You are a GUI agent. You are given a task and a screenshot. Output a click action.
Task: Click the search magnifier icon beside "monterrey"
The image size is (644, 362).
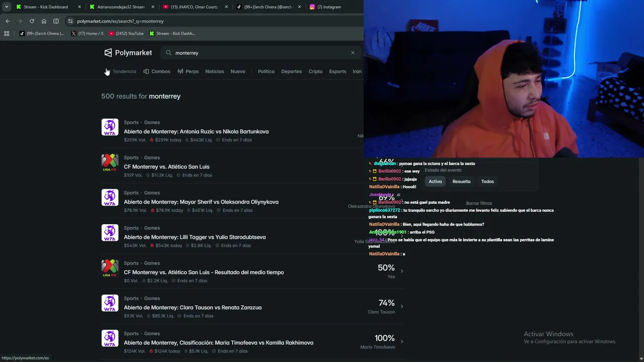(169, 53)
